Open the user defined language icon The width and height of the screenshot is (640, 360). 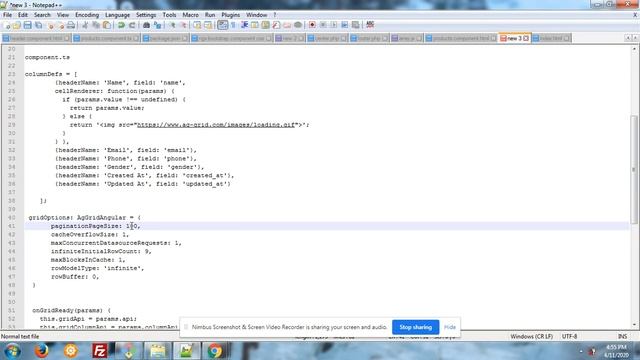click(255, 25)
